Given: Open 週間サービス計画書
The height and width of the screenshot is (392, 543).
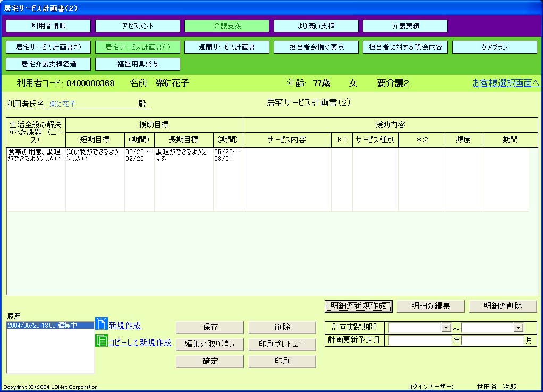Looking at the screenshot, I should coord(227,47).
